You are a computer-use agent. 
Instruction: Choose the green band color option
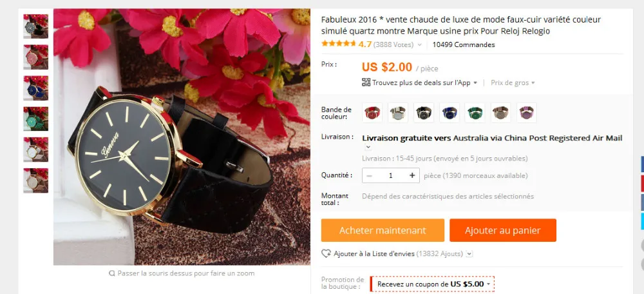click(x=475, y=113)
